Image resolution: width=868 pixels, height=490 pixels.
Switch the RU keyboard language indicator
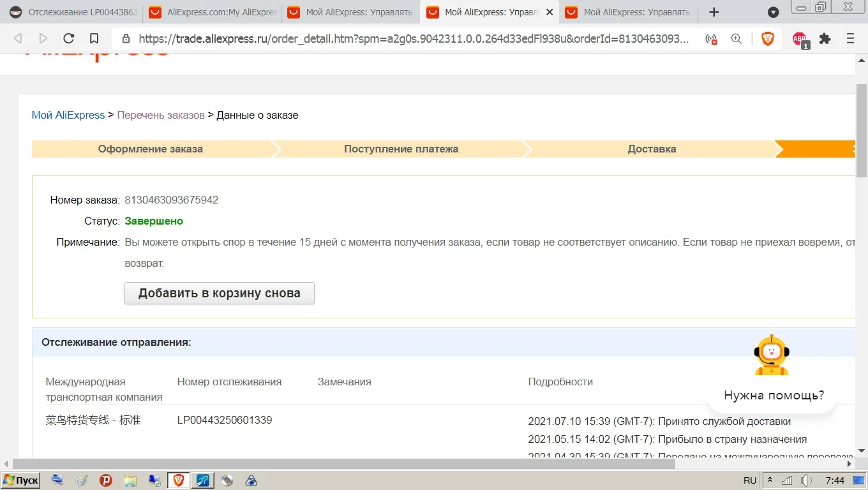[750, 480]
